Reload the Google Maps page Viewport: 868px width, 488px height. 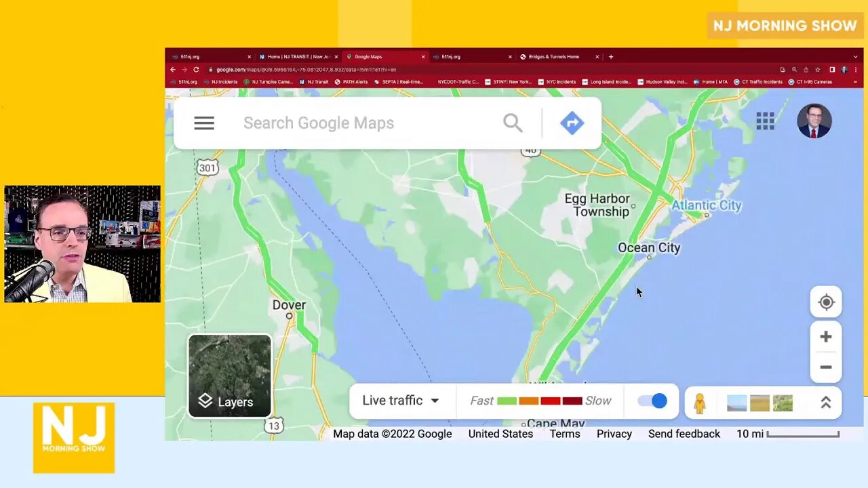point(196,69)
